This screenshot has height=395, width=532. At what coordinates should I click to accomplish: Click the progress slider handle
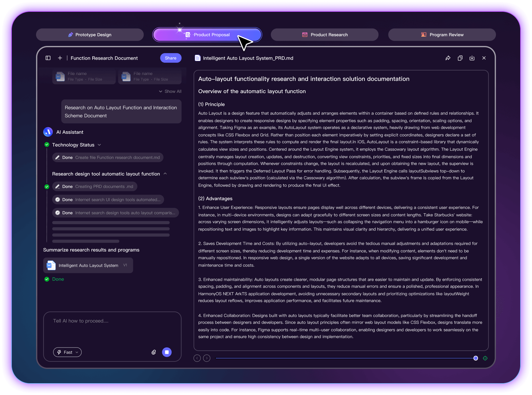click(475, 358)
